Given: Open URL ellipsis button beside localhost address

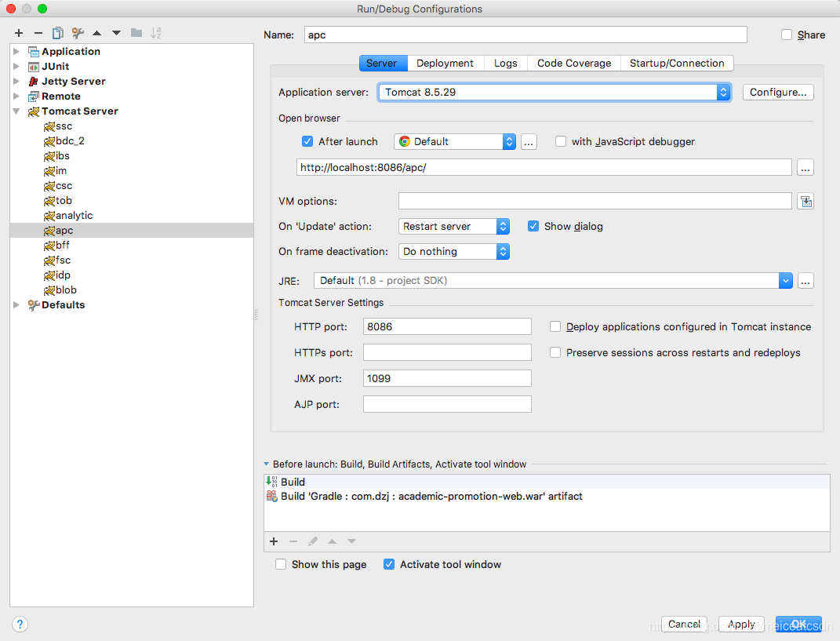Looking at the screenshot, I should pos(805,168).
